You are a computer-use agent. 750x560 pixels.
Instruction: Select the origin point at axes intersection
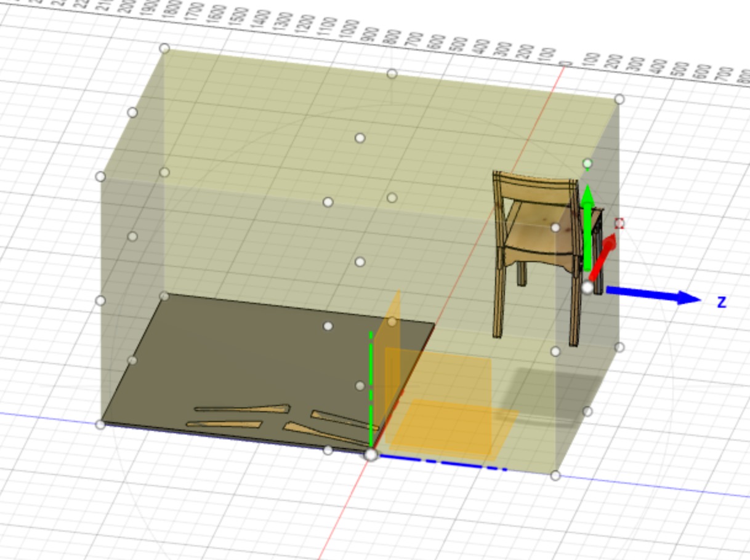pyautogui.click(x=371, y=455)
